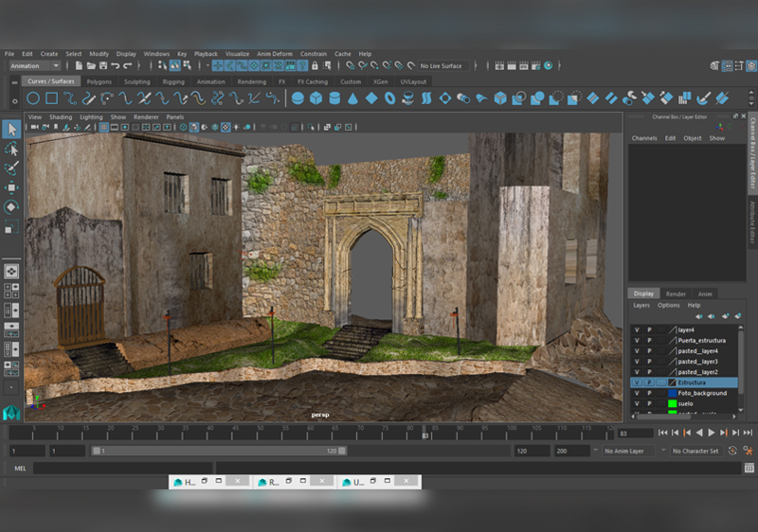Open the Anim Deform menu
Screen dimensions: 758x532
click(x=274, y=54)
